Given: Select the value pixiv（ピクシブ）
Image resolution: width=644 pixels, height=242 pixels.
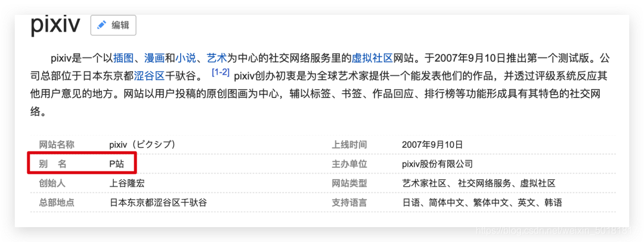Looking at the screenshot, I should (x=143, y=145).
